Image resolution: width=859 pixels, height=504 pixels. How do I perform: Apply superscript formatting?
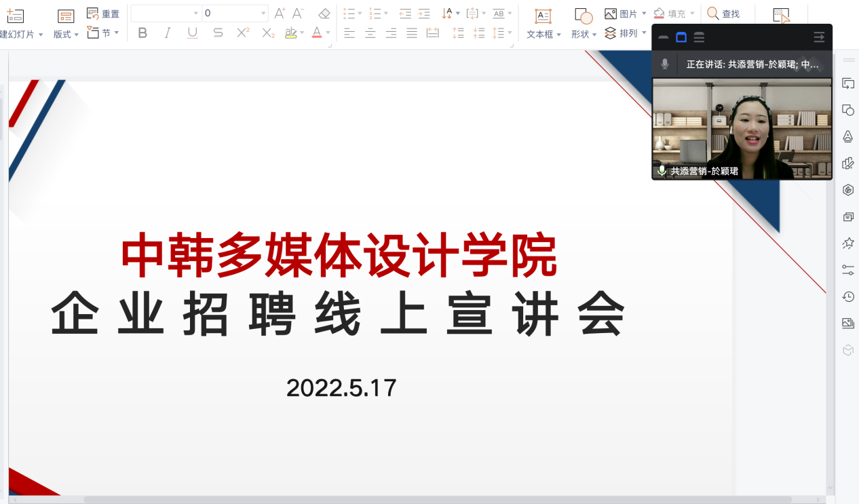[x=243, y=33]
